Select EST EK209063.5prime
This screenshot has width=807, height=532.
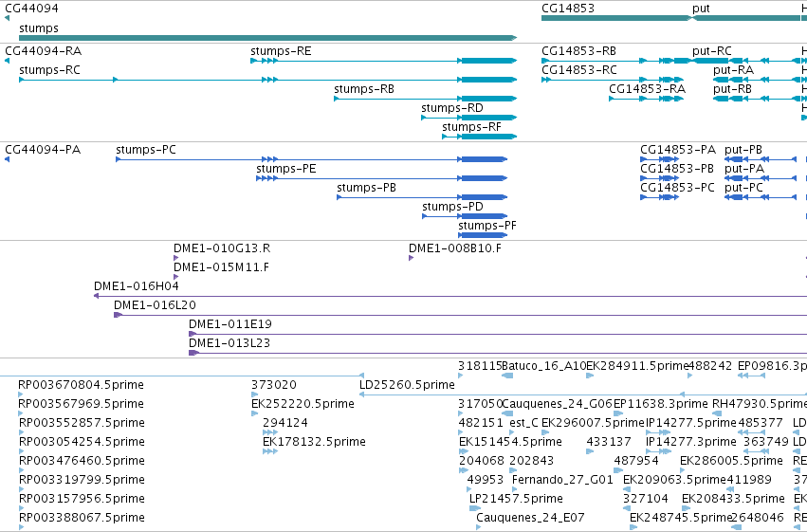point(674,481)
